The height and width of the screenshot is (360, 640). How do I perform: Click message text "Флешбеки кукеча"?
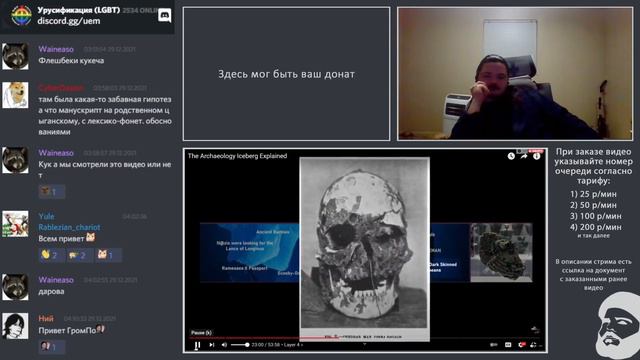click(71, 60)
